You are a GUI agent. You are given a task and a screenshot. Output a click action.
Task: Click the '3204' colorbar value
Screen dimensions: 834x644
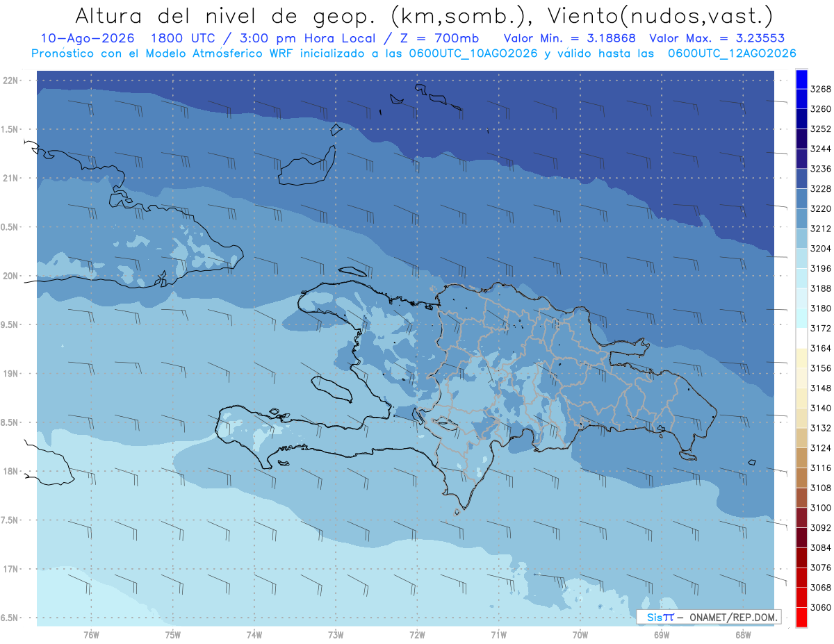point(821,249)
